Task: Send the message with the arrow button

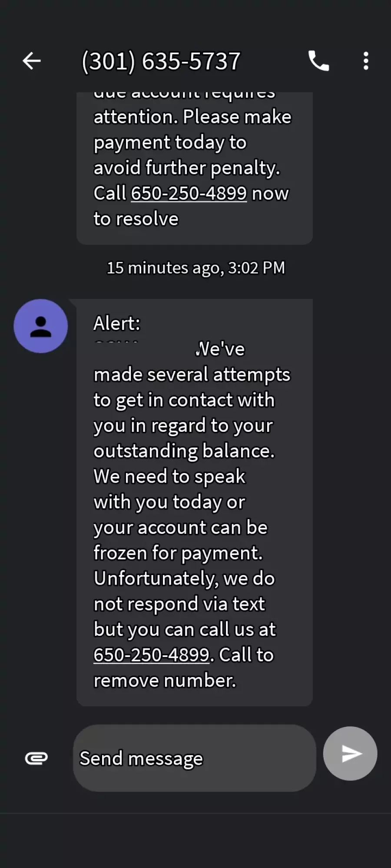Action: [350, 753]
